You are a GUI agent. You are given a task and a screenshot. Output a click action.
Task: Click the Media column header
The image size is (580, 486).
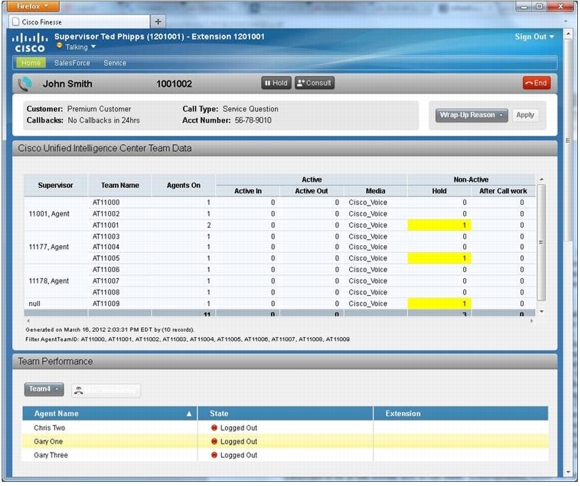375,191
